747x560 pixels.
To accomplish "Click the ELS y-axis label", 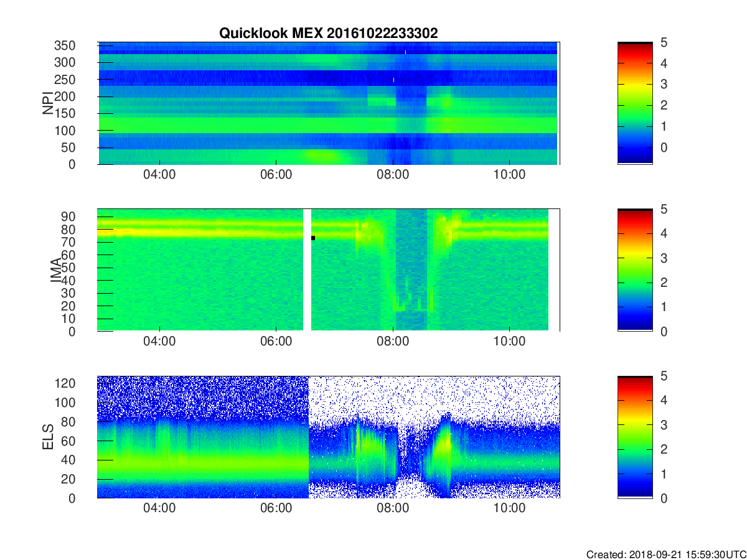I will (x=48, y=437).
